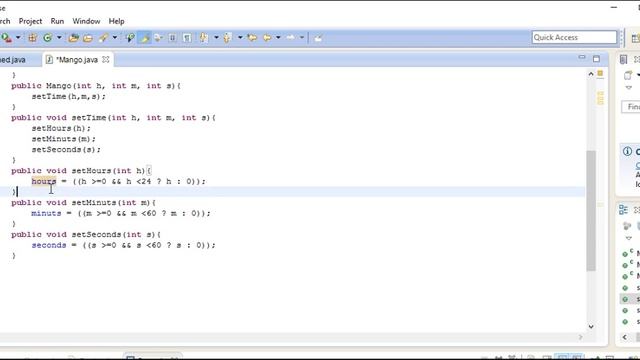Click the editor vertical scrollbar down arrow

pos(591,327)
